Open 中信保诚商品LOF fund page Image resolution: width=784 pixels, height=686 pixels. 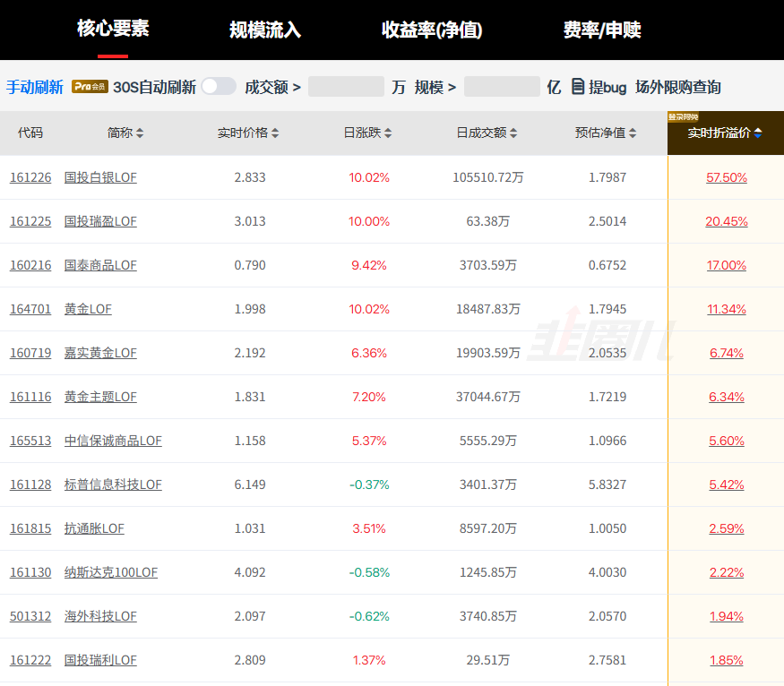tap(113, 442)
